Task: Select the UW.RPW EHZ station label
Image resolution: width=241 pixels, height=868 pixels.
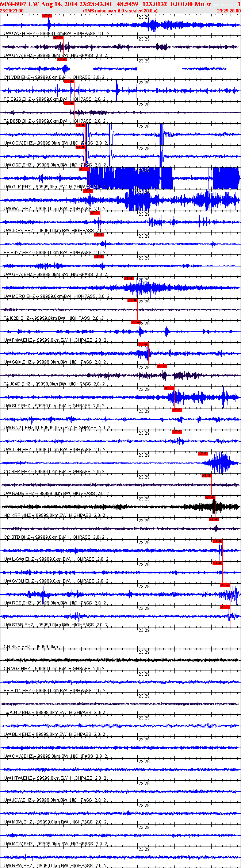Action: [x=18, y=866]
